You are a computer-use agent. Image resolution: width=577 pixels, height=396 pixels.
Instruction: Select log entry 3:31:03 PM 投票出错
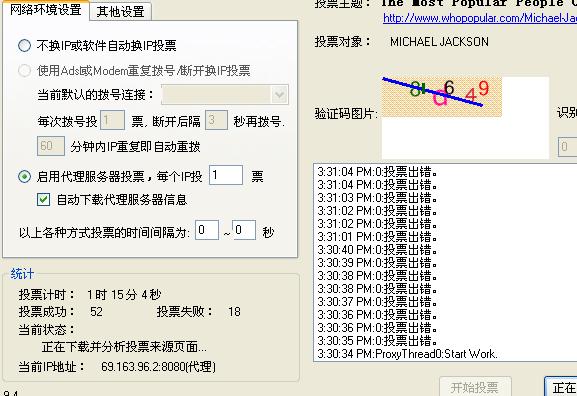(377, 198)
